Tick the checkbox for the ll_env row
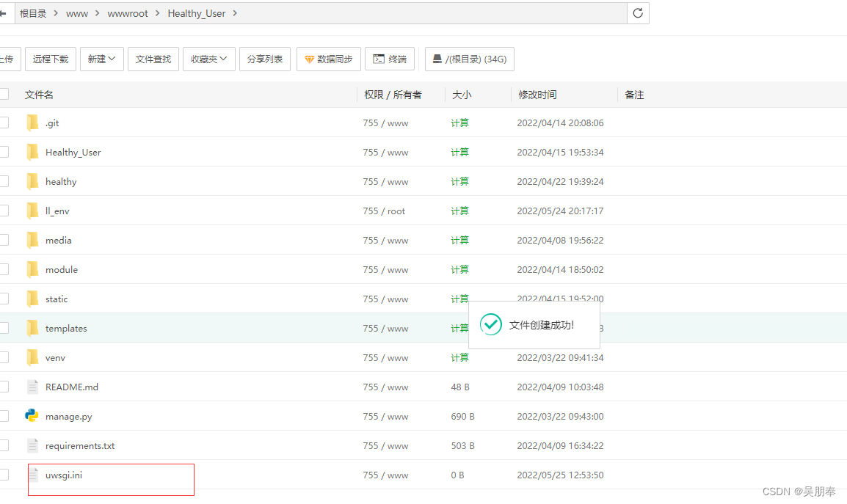This screenshot has height=504, width=847. point(4,210)
